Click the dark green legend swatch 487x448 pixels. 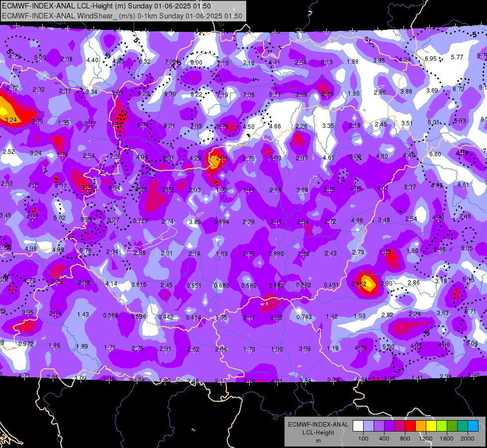(x=452, y=426)
